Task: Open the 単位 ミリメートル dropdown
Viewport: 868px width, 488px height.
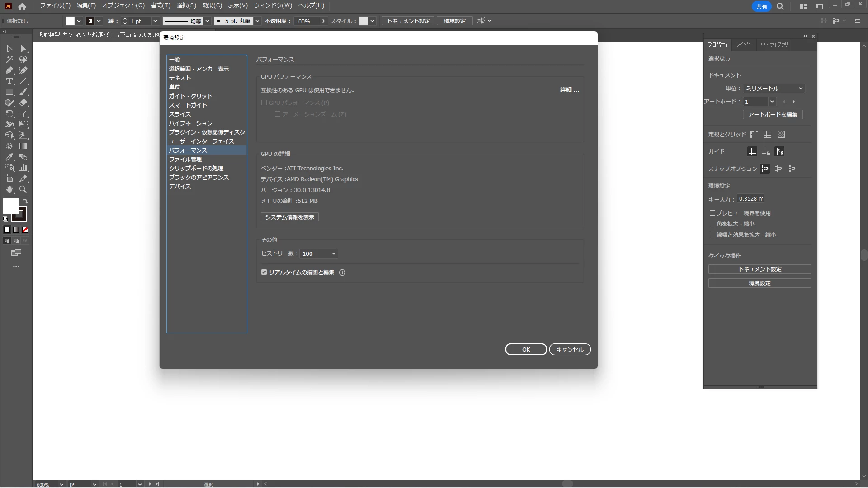Action: pyautogui.click(x=774, y=89)
